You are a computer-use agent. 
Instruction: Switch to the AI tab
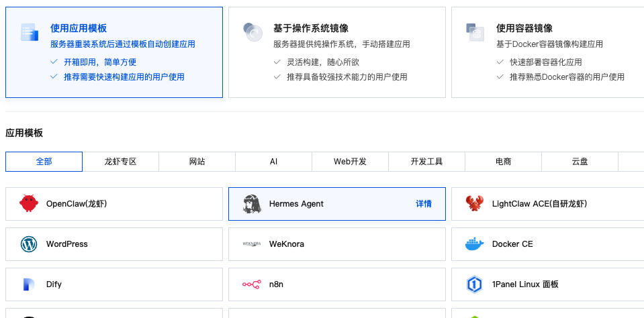(273, 162)
